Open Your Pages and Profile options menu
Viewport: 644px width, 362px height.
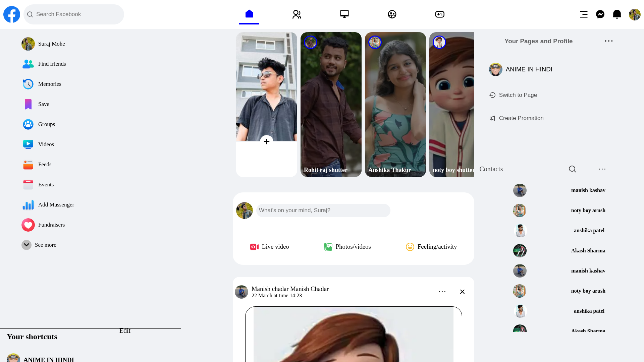click(x=609, y=41)
